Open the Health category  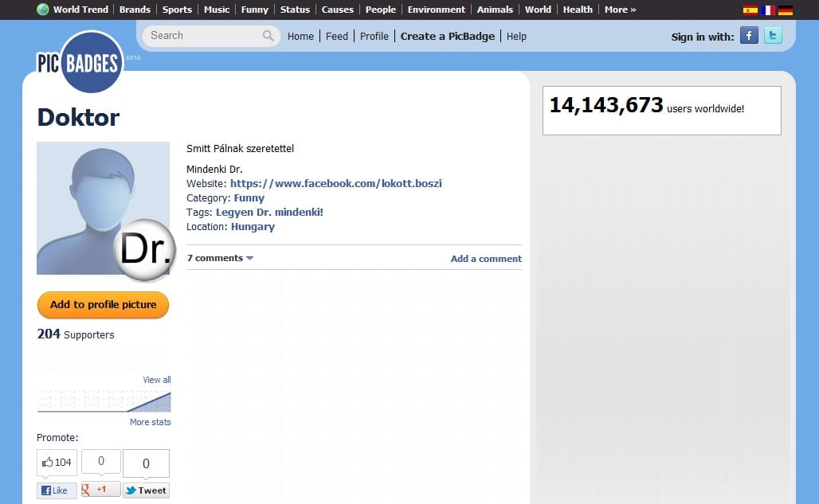pos(578,10)
